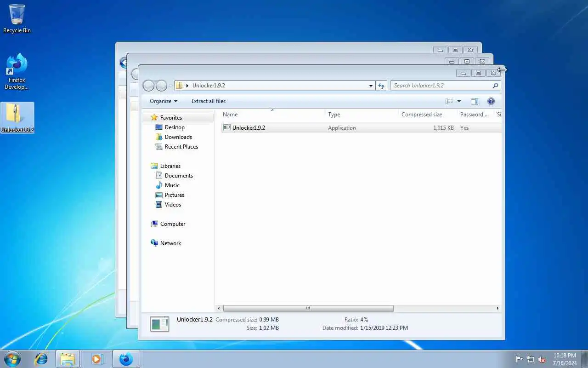Click the scroll right arrow in the file list
Image resolution: width=588 pixels, height=368 pixels.
coord(497,308)
